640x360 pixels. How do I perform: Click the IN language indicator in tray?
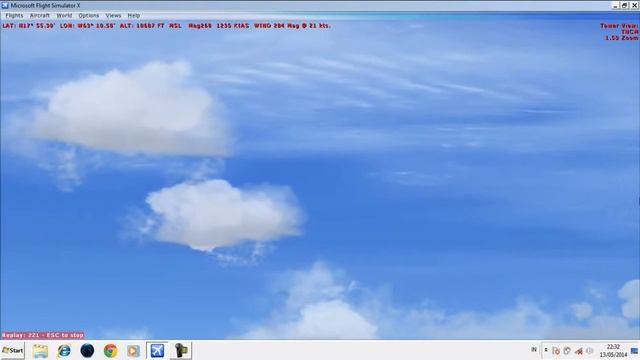pos(534,350)
